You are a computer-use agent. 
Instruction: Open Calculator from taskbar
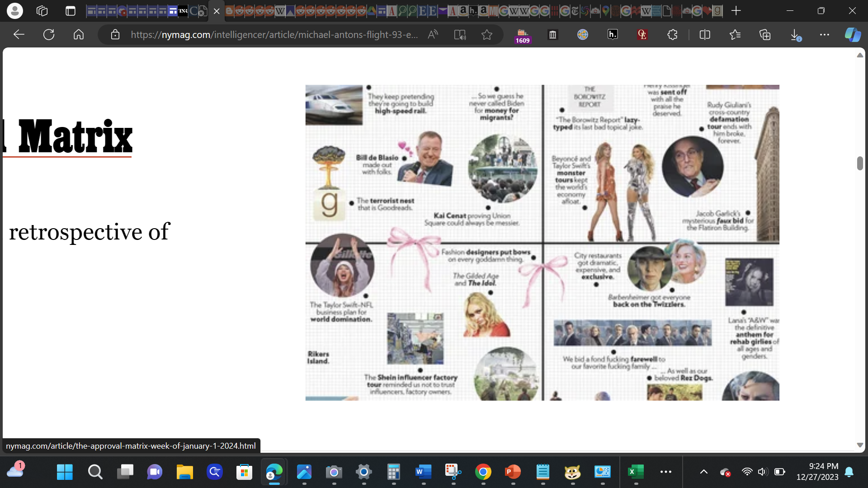pyautogui.click(x=393, y=472)
